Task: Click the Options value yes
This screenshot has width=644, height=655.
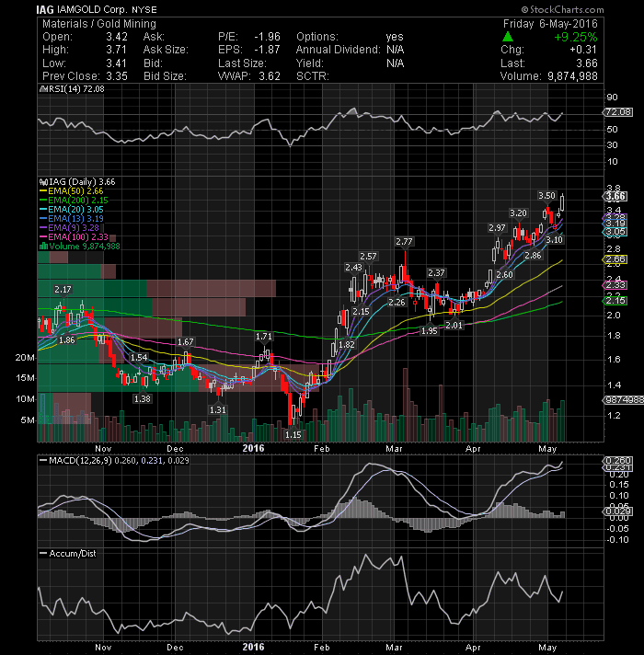Action: [395, 37]
